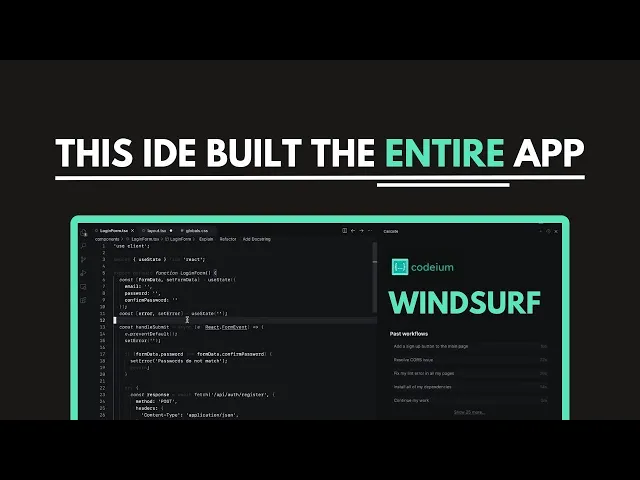
Task: Open the 'Continue my work' past workflow
Action: [469, 400]
